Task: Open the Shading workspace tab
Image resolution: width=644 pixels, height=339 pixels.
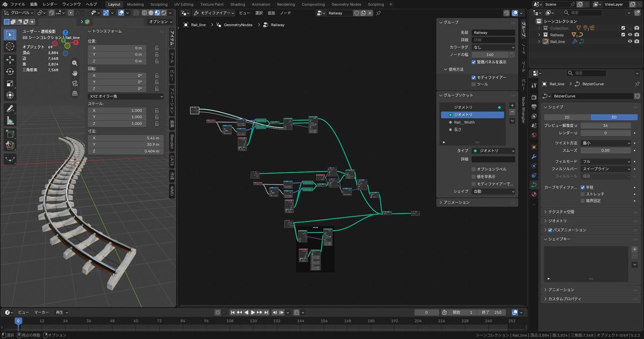Action: [237, 4]
